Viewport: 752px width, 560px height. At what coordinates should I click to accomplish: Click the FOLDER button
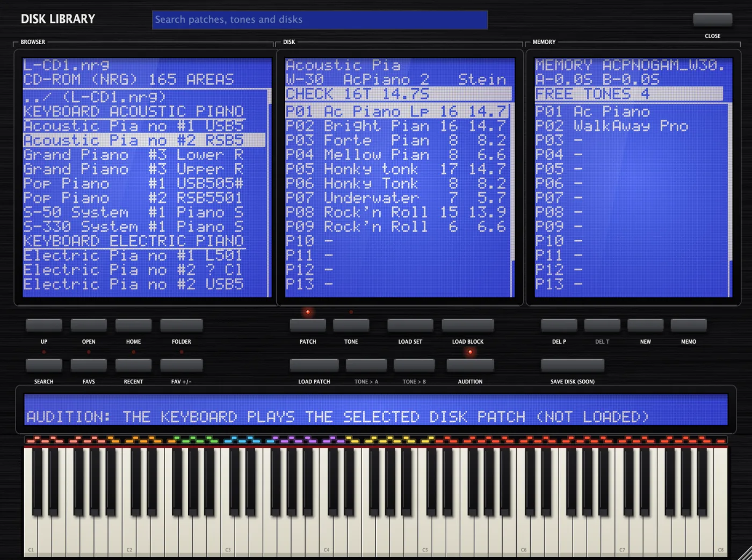tap(182, 325)
